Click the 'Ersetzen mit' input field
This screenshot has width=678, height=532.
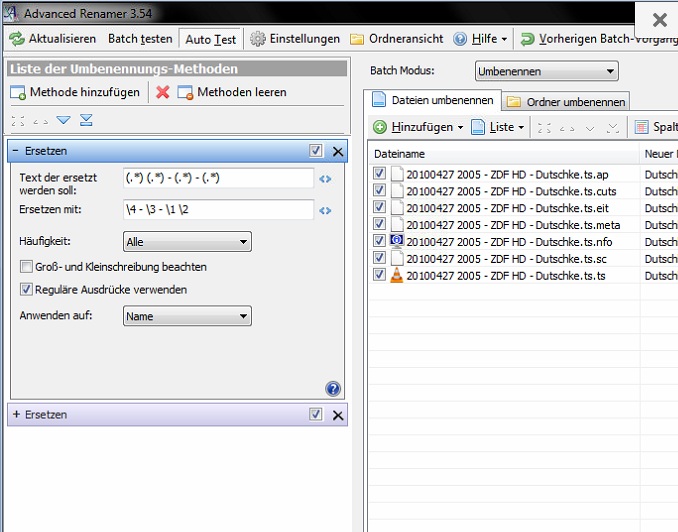point(218,210)
